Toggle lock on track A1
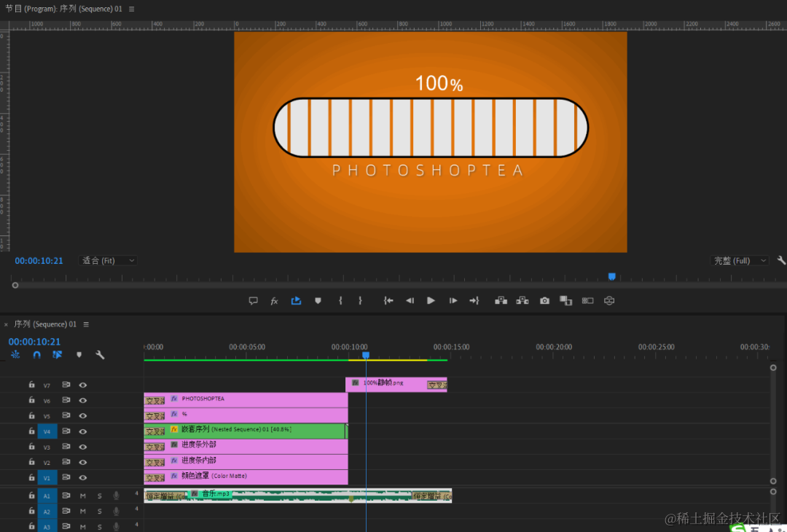787x532 pixels. coord(31,496)
